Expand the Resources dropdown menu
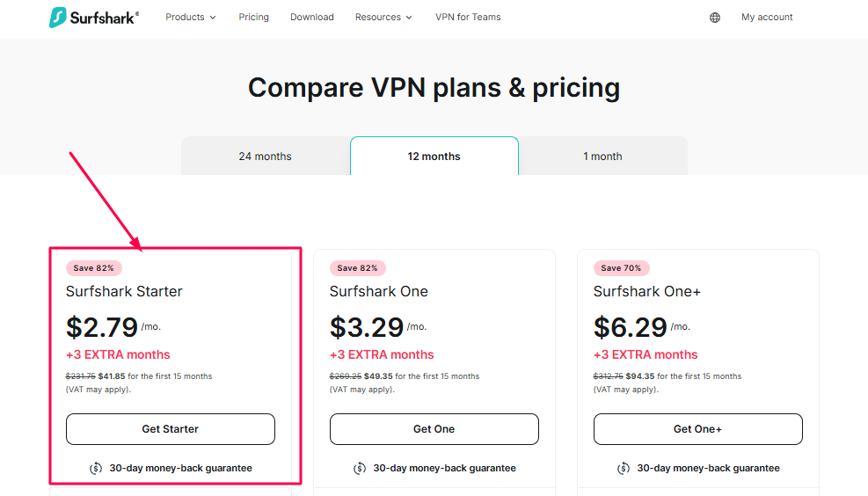 (x=383, y=18)
